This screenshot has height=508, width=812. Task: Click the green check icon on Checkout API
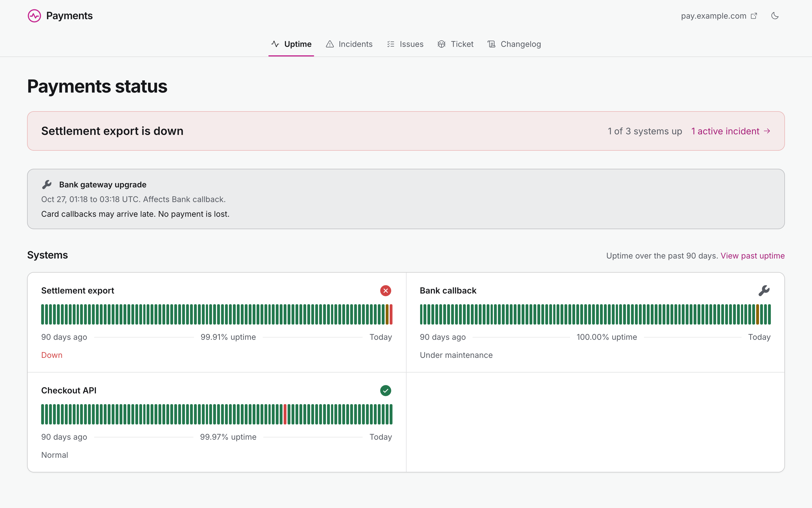tap(385, 390)
